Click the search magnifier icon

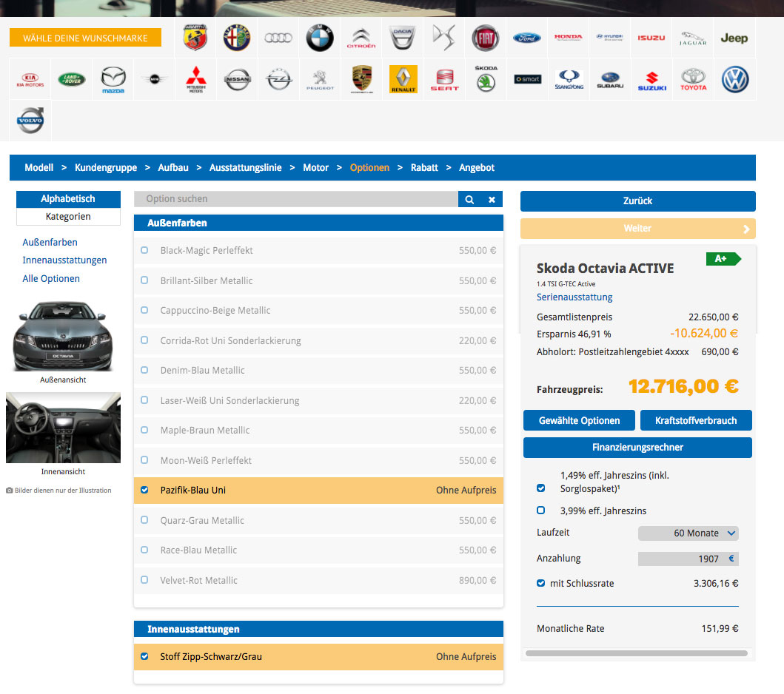pyautogui.click(x=469, y=199)
